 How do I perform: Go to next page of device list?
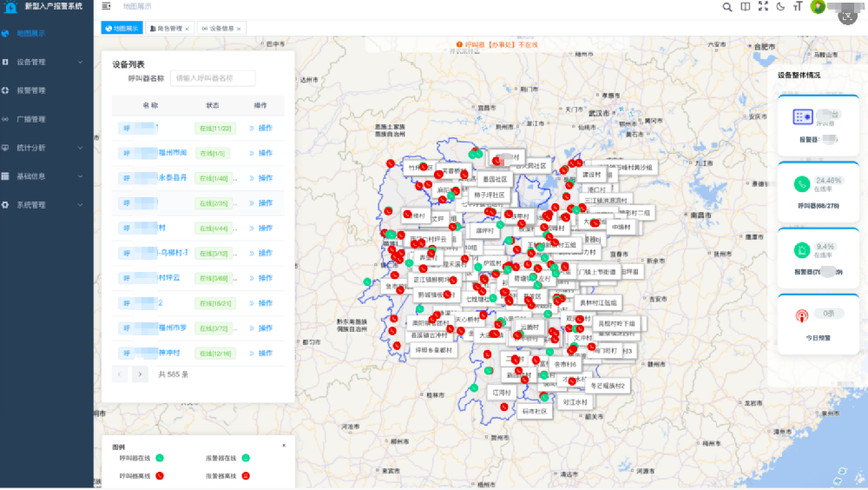(x=140, y=374)
